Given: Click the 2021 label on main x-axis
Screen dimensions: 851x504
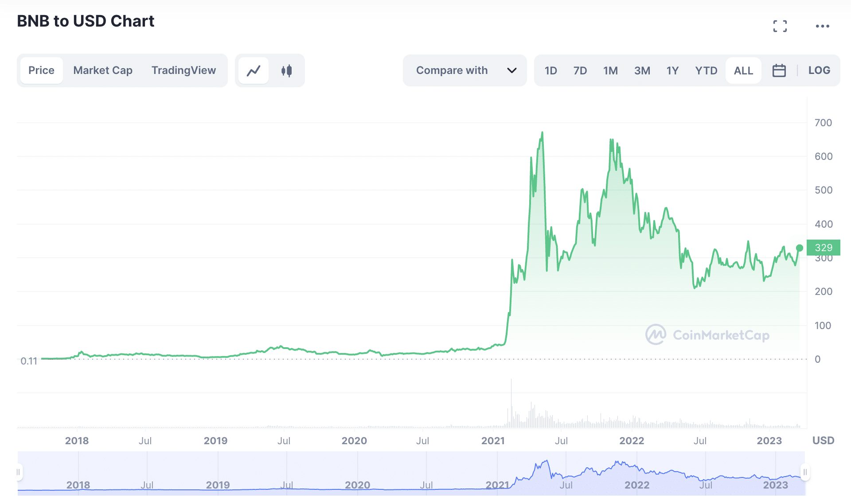Looking at the screenshot, I should click(x=493, y=441).
